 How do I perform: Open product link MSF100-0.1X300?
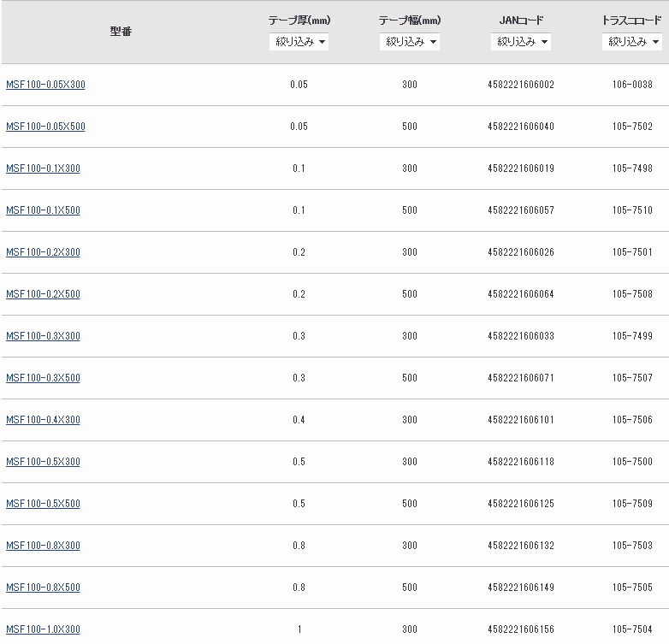point(43,168)
